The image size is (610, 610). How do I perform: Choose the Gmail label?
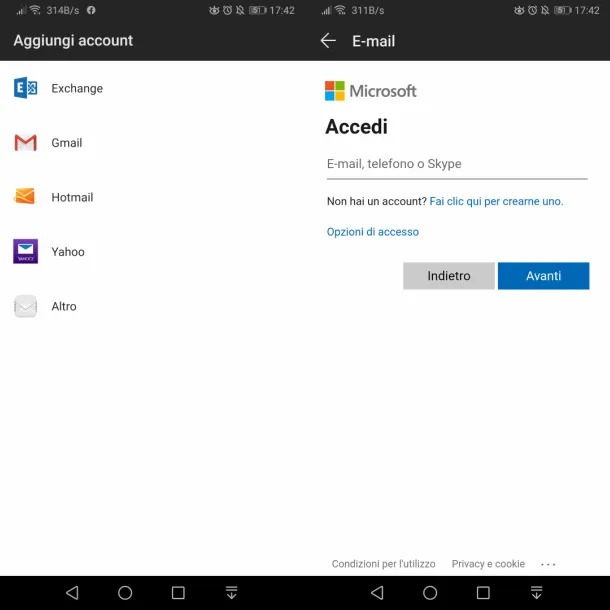[67, 143]
